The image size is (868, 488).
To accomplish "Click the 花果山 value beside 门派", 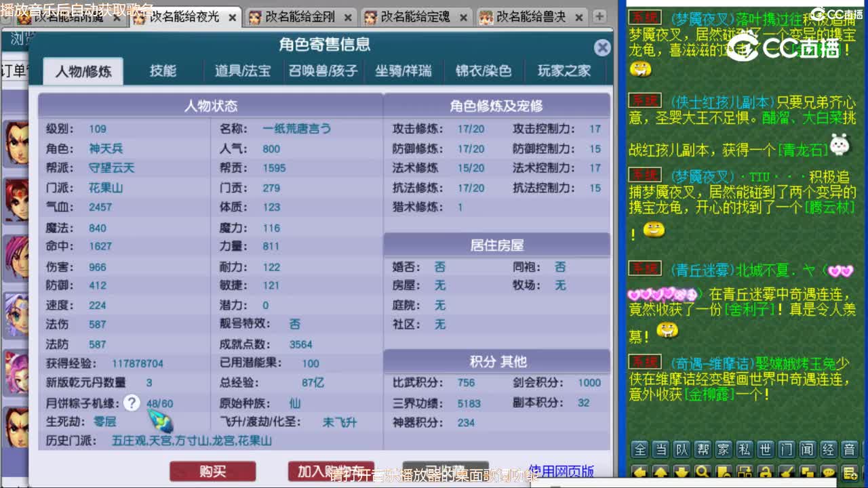I will pos(106,188).
